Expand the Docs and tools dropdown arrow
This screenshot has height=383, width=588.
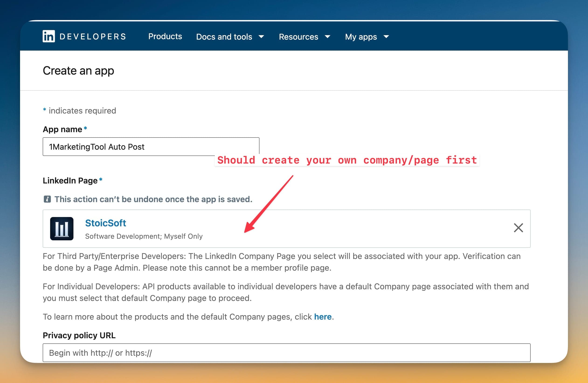point(261,37)
